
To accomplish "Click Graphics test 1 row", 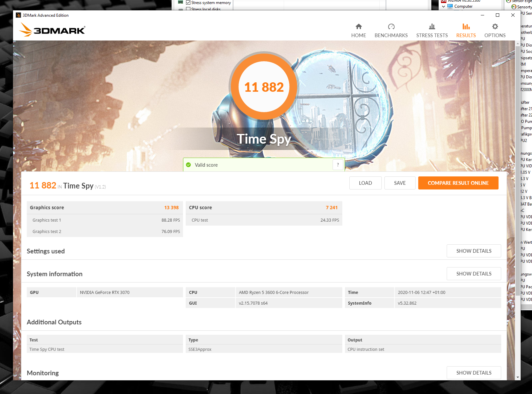I will 105,220.
